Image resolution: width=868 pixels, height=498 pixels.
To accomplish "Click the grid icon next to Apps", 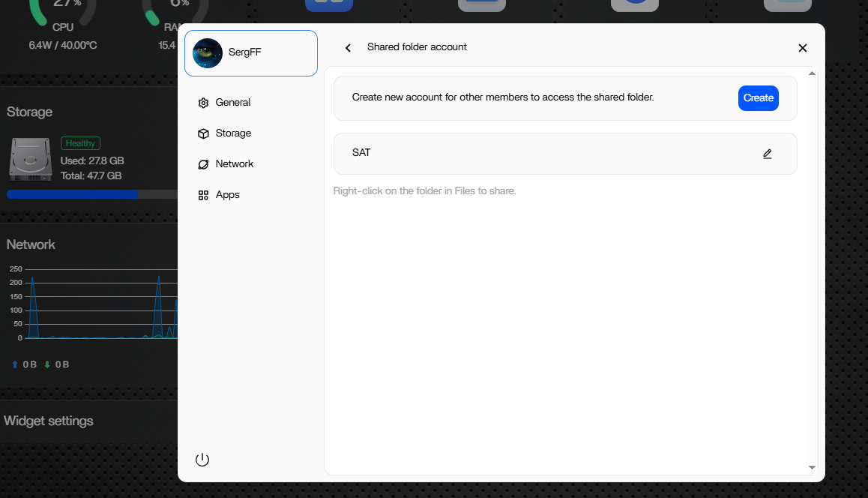I will (203, 195).
